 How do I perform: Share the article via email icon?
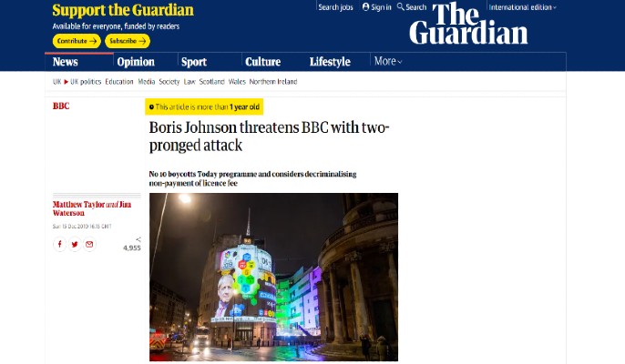click(89, 244)
